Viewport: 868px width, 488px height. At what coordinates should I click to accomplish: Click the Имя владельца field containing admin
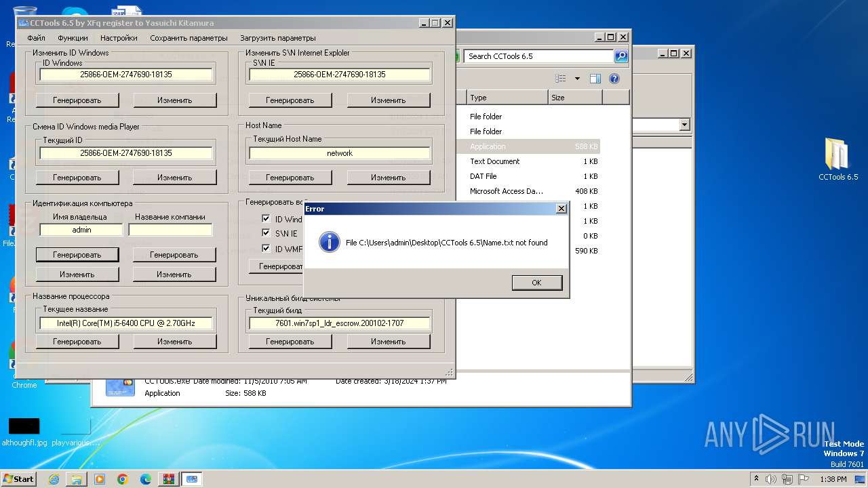click(x=81, y=230)
